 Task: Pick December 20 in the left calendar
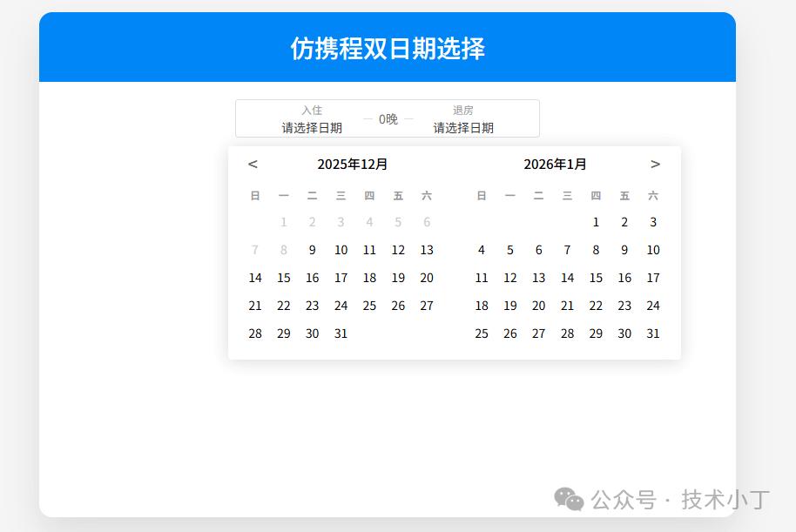[x=427, y=278]
